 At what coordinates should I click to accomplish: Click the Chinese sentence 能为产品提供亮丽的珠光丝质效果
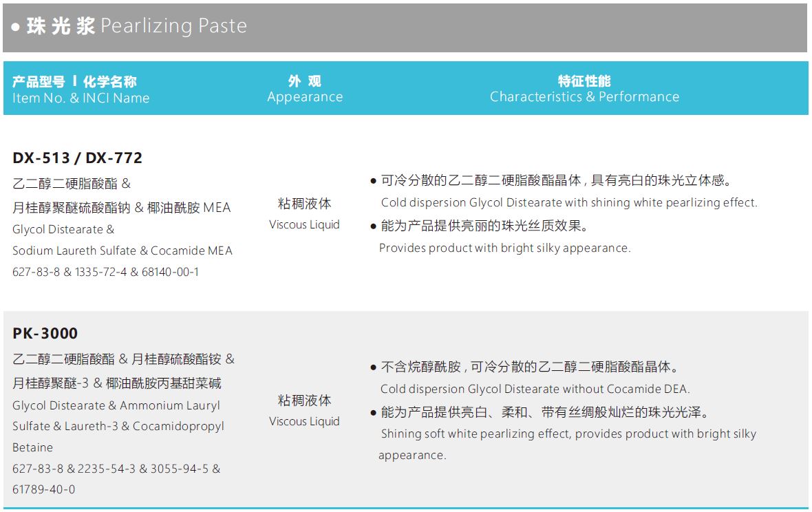tap(484, 226)
